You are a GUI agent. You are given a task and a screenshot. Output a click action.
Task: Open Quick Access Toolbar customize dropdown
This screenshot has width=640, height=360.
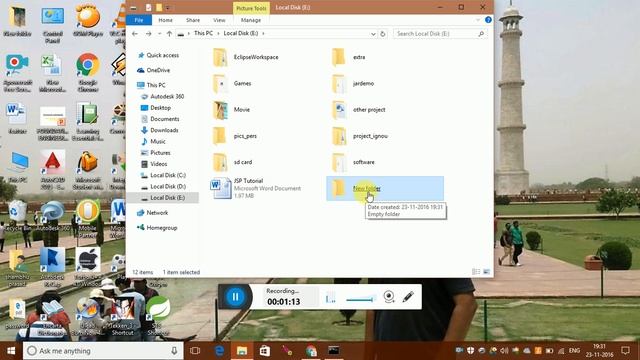(168, 7)
